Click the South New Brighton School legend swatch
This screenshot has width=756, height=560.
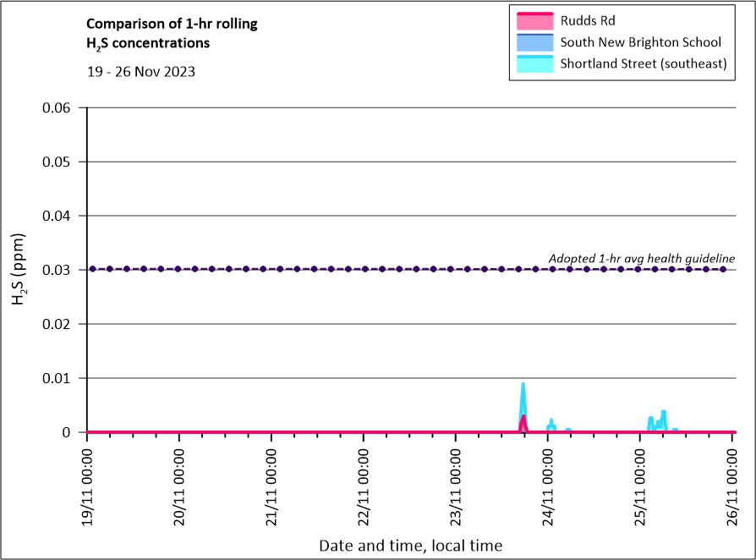tap(534, 41)
